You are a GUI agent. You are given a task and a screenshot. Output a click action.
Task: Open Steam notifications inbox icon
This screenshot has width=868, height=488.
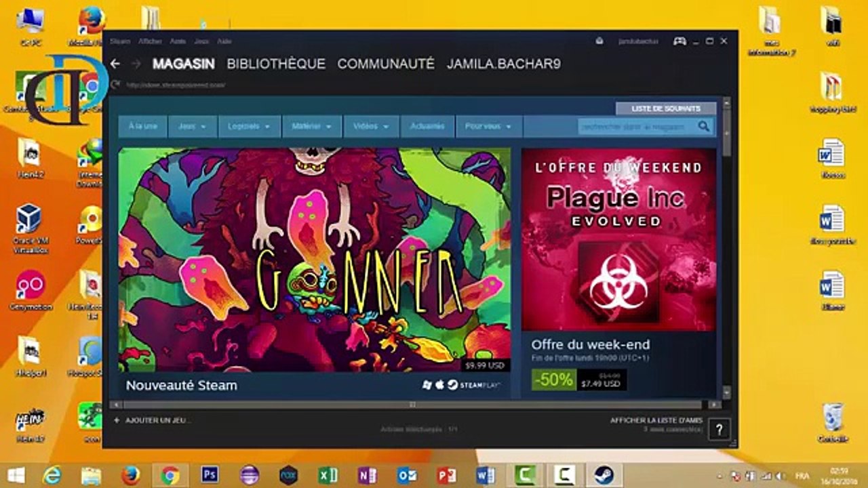(x=599, y=41)
